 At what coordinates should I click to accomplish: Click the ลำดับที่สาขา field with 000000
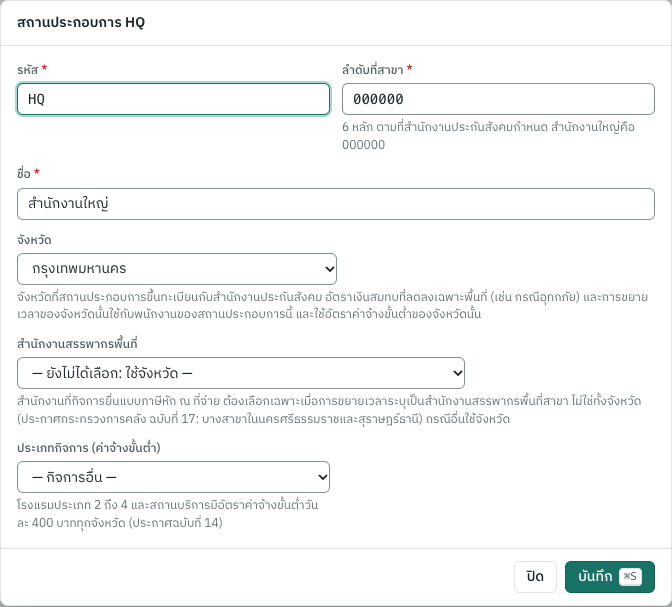(498, 99)
